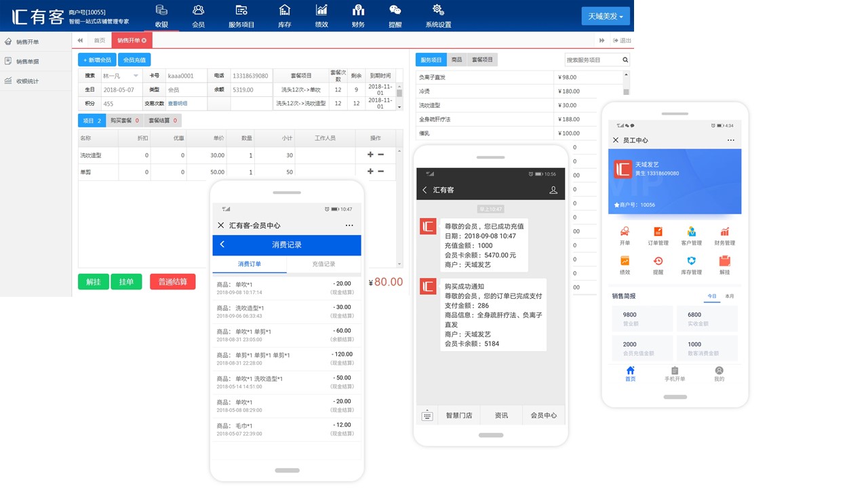Tap 今日 in 销售简报 phone section
Viewport: 868px width, 488px height.
712,296
